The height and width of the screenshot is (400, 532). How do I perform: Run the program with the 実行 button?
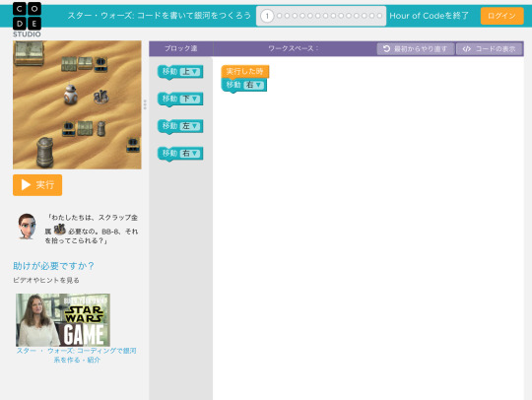pyautogui.click(x=37, y=185)
